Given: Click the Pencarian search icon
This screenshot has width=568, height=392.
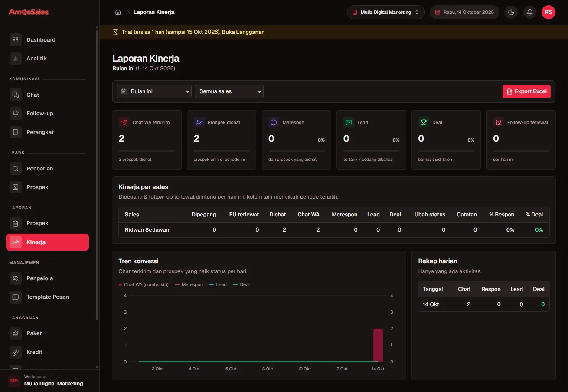Looking at the screenshot, I should point(16,169).
